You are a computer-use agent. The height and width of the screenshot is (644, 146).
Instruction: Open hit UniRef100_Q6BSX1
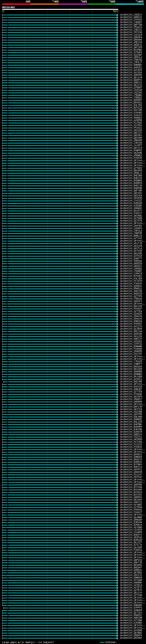tap(131, 17)
